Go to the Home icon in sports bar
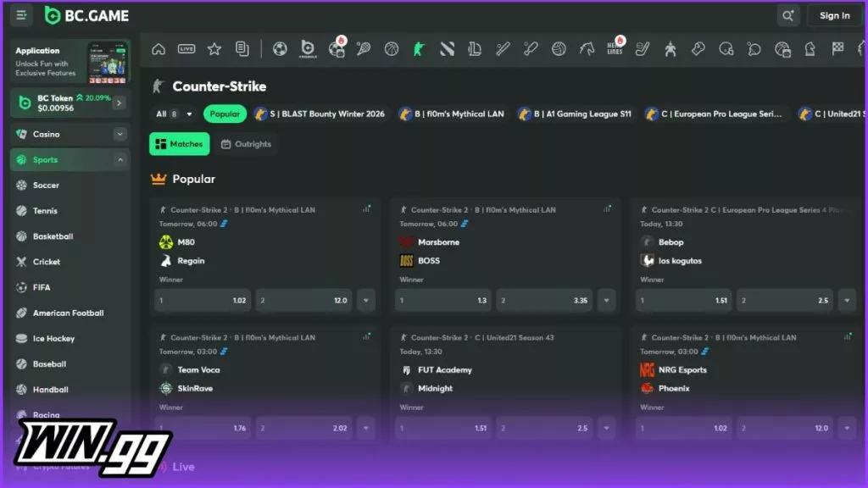868x488 pixels. (159, 49)
